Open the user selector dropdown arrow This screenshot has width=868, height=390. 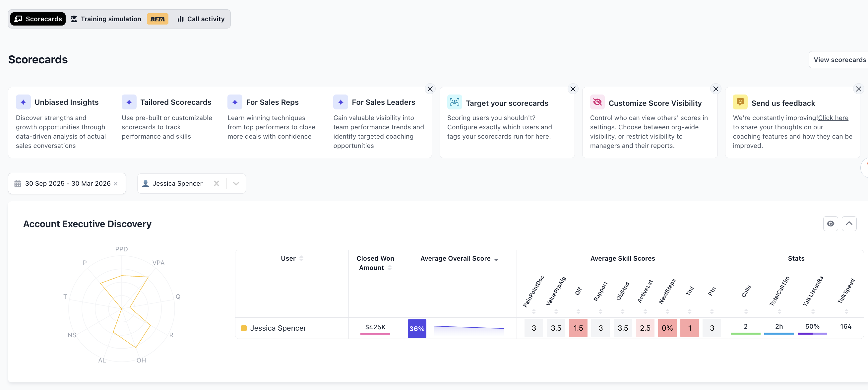[x=236, y=183]
